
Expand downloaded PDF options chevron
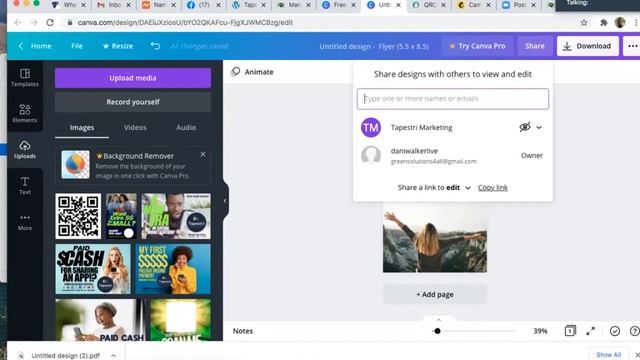[113, 356]
